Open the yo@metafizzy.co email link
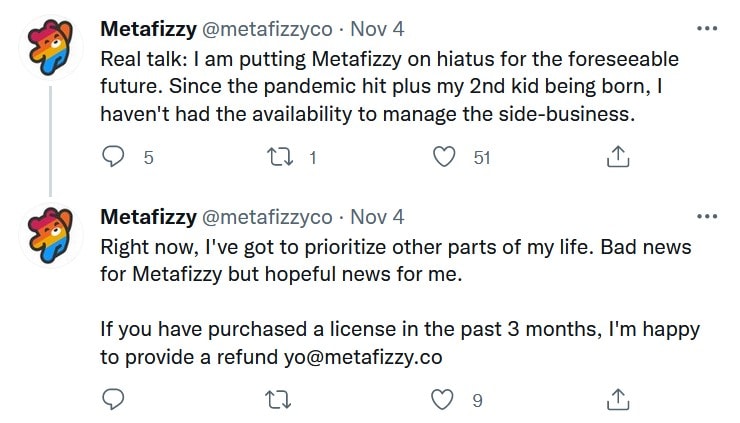This screenshot has height=423, width=740. coord(363,357)
